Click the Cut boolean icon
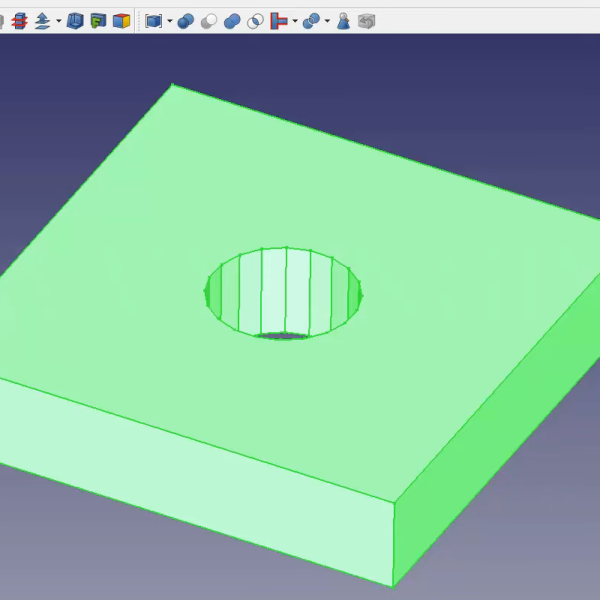This screenshot has width=600, height=600. (209, 21)
